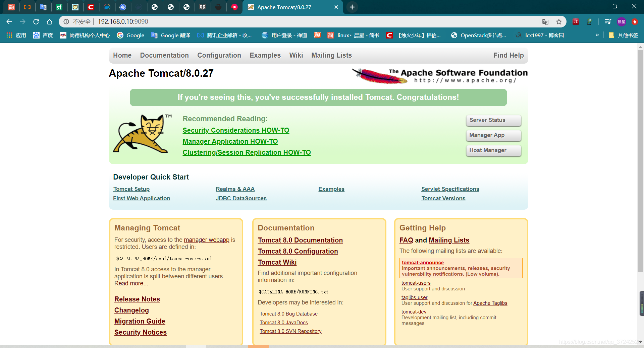This screenshot has width=644, height=348.
Task: Reload the page with the refresh icon
Action: click(36, 22)
